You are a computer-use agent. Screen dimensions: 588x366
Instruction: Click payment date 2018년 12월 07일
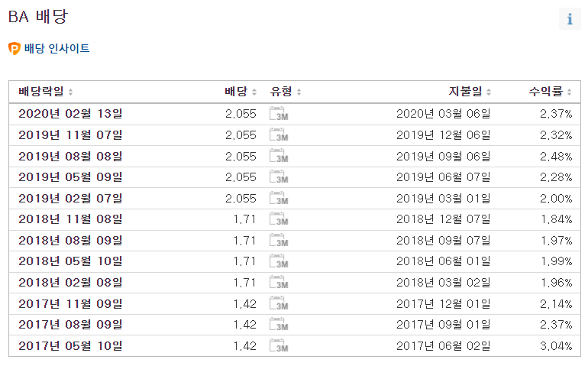click(443, 219)
